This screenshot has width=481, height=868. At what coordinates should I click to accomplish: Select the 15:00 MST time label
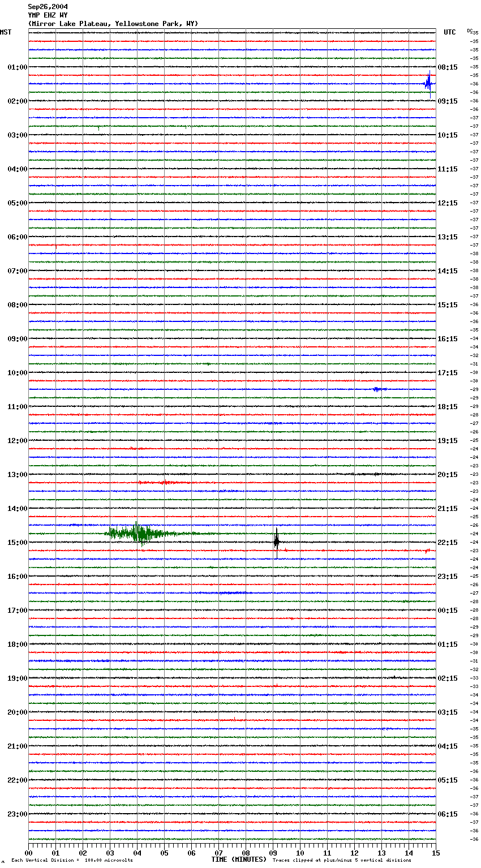pos(18,543)
